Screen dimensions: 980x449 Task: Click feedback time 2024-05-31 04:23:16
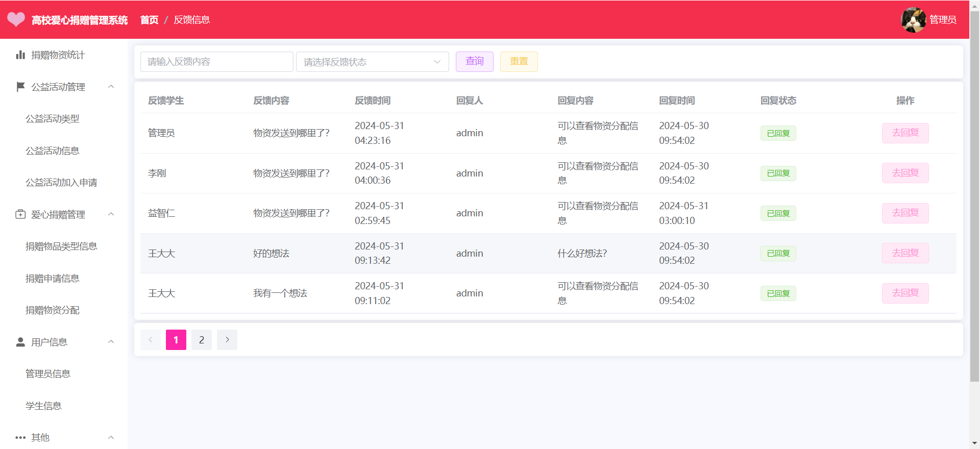379,133
